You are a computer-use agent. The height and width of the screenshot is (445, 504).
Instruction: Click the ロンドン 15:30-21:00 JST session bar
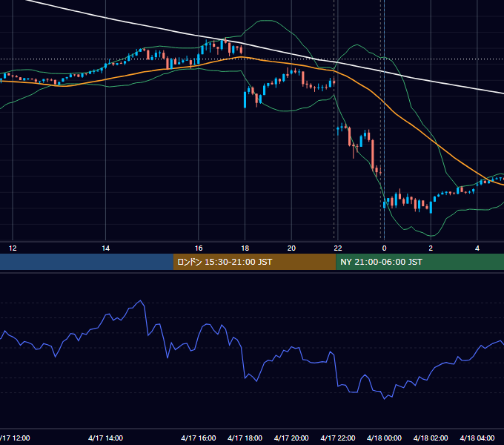(x=254, y=262)
